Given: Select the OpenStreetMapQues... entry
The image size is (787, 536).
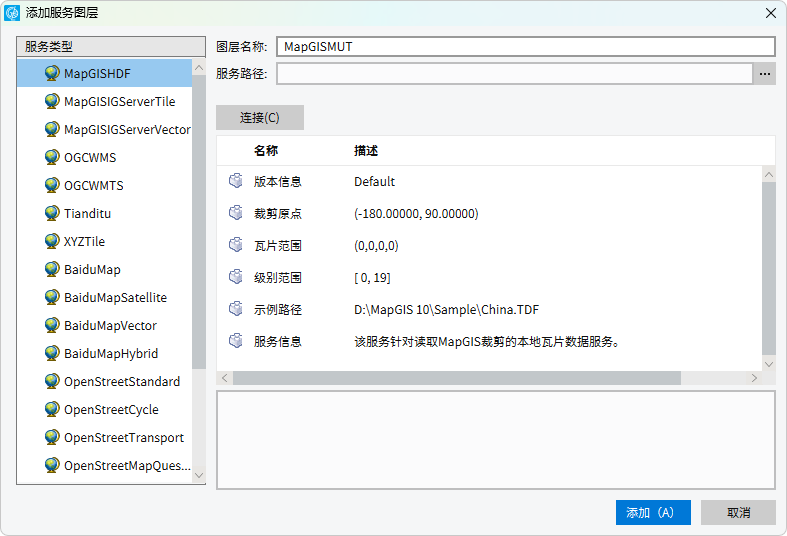Looking at the screenshot, I should point(104,465).
